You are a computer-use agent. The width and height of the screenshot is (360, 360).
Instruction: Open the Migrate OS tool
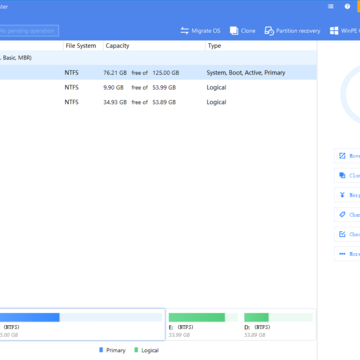click(x=200, y=31)
